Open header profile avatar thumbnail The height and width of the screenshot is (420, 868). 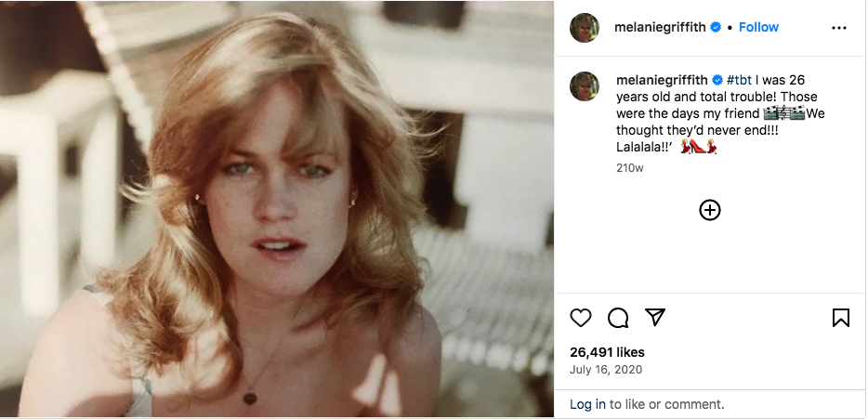coord(585,28)
